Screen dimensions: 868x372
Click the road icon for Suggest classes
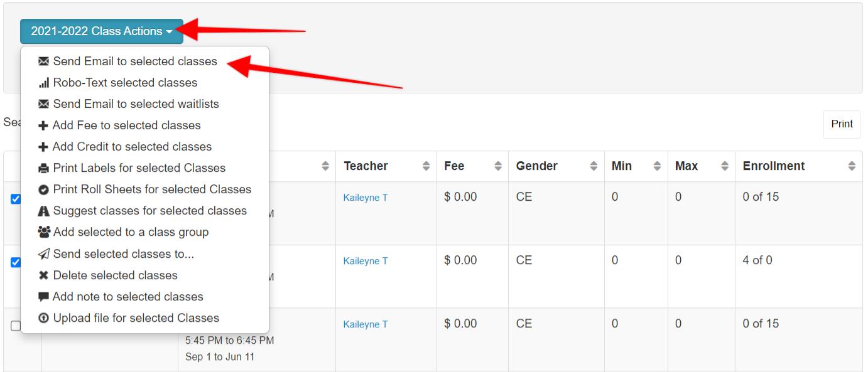43,211
